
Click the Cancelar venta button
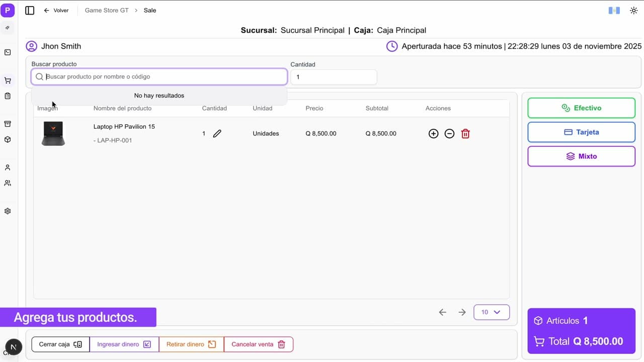259,344
